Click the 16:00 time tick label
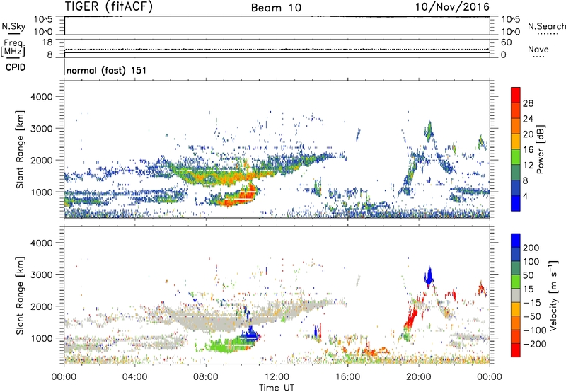This screenshot has height=392, width=566. point(347,377)
